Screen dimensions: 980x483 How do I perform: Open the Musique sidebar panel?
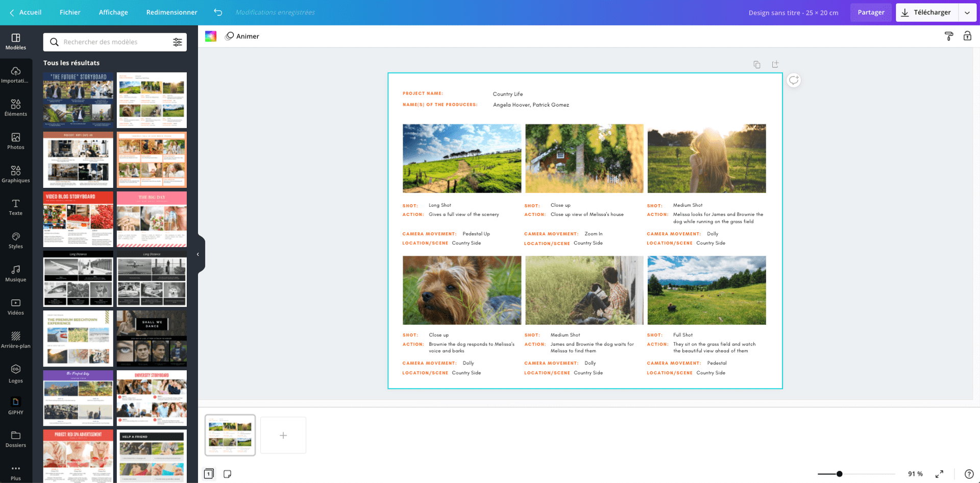16,273
